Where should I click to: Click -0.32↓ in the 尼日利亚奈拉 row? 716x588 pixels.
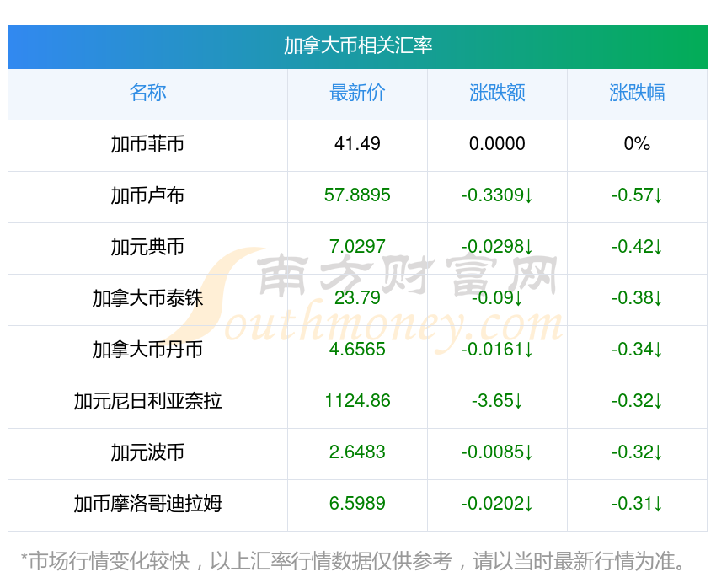[637, 401]
